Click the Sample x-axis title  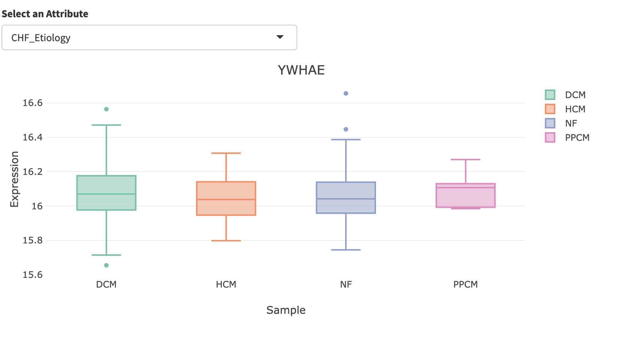point(286,310)
